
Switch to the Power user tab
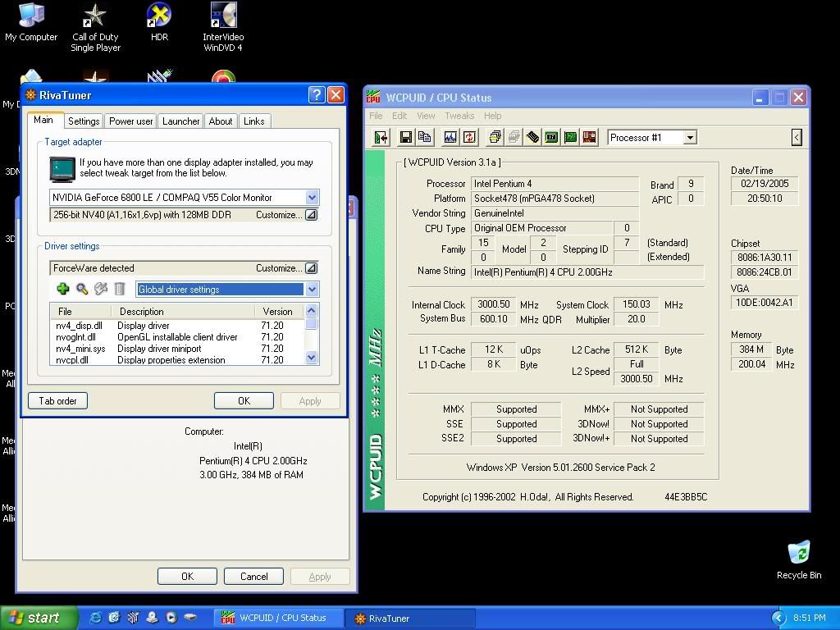tap(130, 121)
